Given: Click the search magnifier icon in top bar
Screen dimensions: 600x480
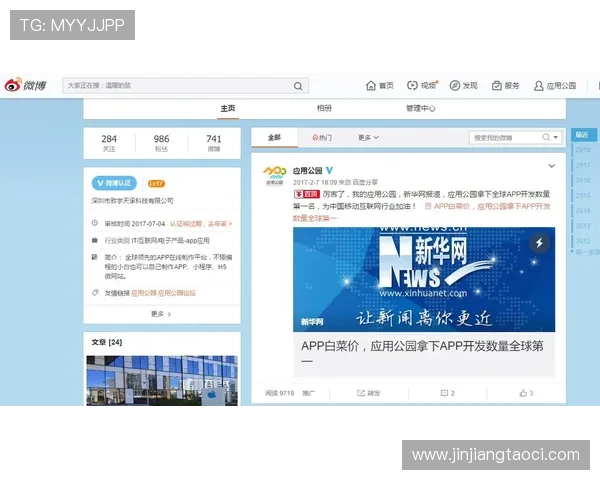Looking at the screenshot, I should [298, 86].
